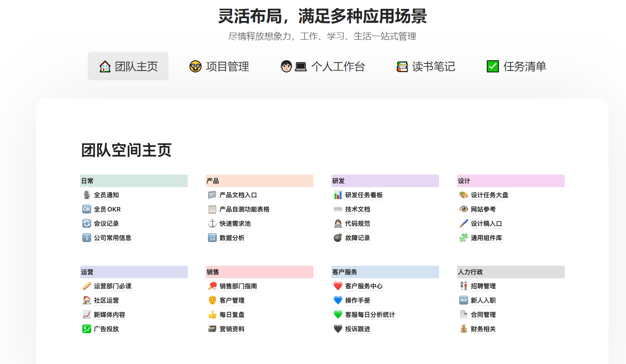
Task: Select the 读书笔记 tab
Action: pos(426,67)
